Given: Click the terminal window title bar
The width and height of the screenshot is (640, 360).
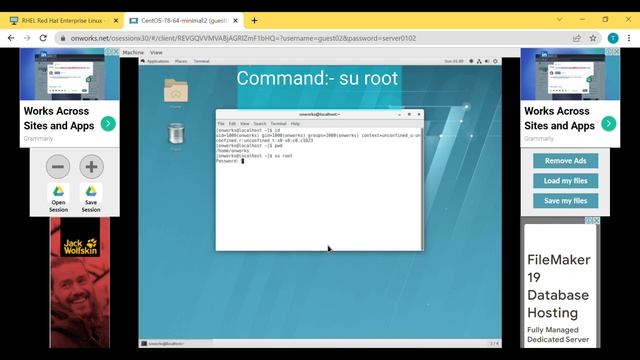Looking at the screenshot, I should click(x=320, y=114).
